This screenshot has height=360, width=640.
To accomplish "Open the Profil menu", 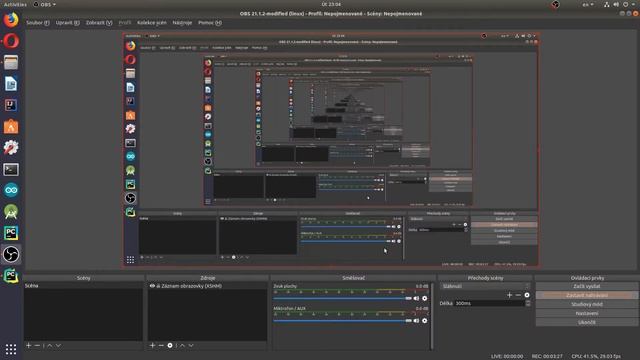I will 124,23.
